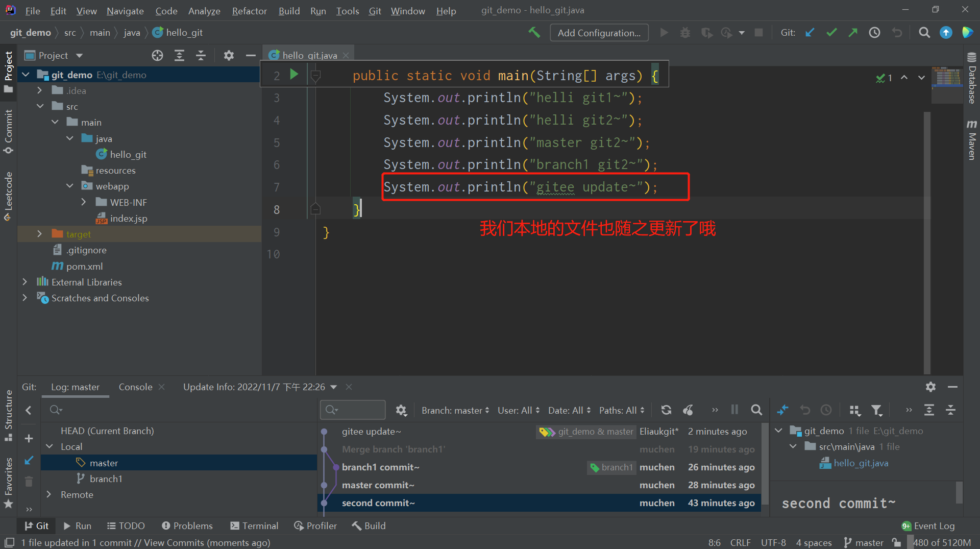Toggle the Leetcode side tab
Viewport: 980px width, 549px height.
[x=8, y=196]
